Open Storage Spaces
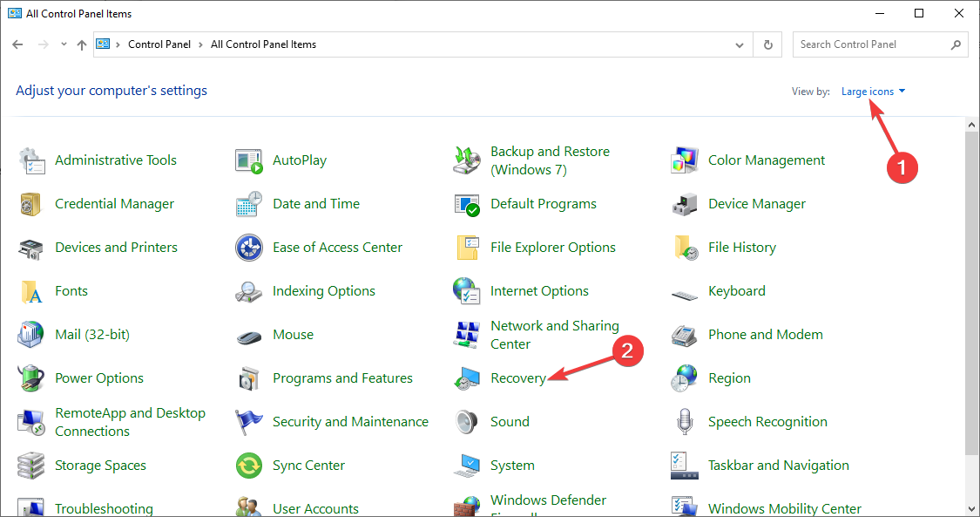The height and width of the screenshot is (517, 980). point(100,465)
